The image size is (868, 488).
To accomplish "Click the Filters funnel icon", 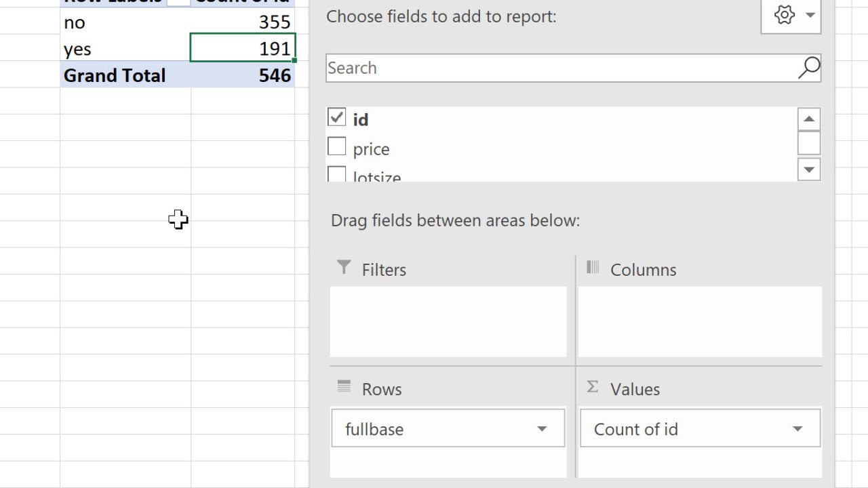I will click(x=344, y=268).
